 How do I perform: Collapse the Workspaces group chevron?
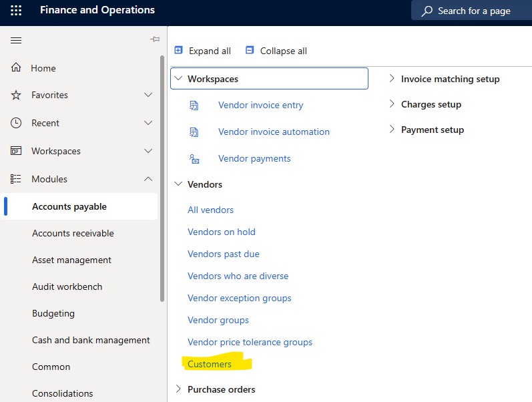click(x=178, y=78)
